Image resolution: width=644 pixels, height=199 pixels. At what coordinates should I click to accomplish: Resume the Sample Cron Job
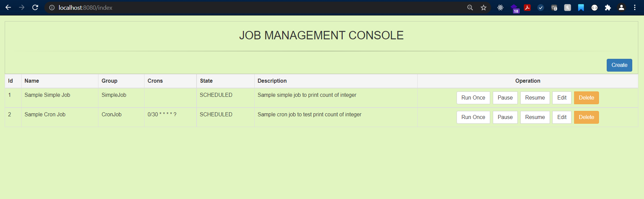(x=535, y=117)
